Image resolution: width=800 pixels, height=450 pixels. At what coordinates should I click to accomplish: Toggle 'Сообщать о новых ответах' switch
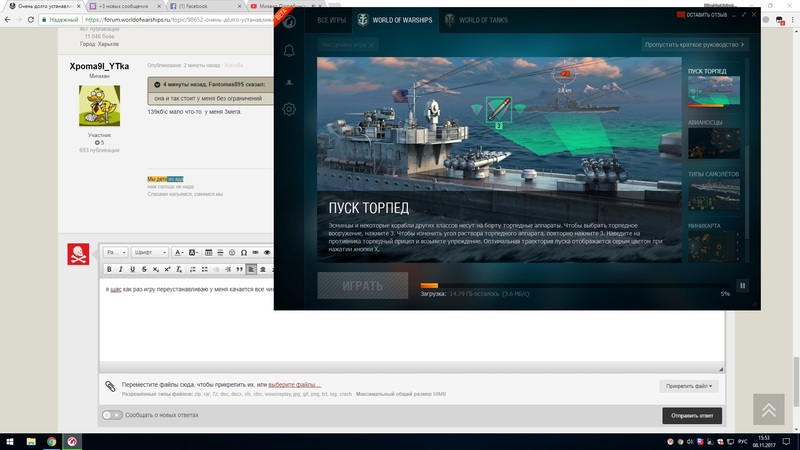pyautogui.click(x=112, y=415)
